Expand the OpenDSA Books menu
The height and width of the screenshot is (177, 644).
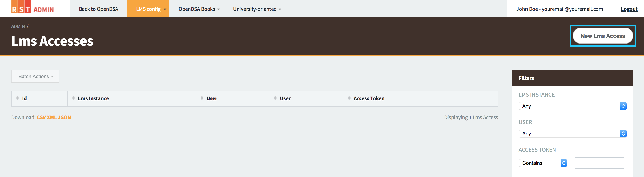[199, 9]
